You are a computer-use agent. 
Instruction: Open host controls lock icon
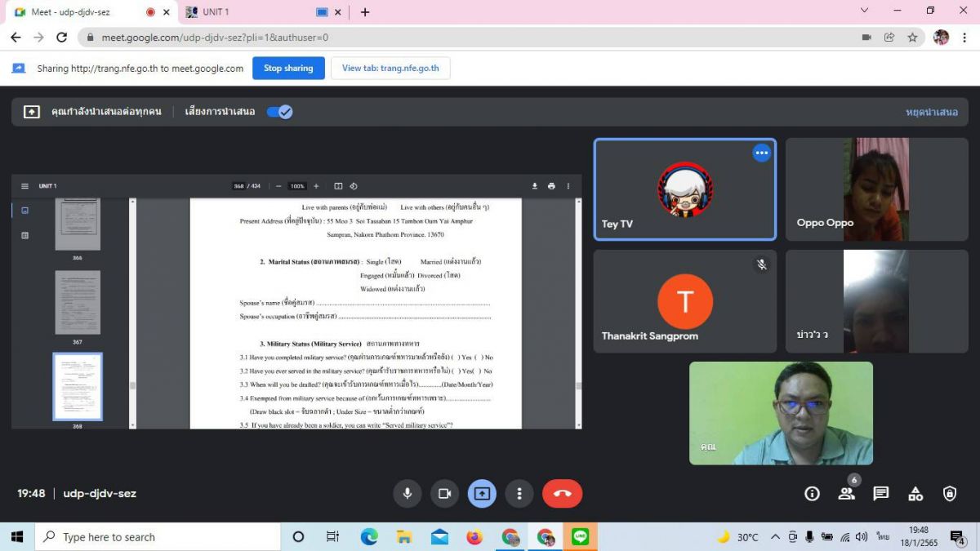[950, 493]
